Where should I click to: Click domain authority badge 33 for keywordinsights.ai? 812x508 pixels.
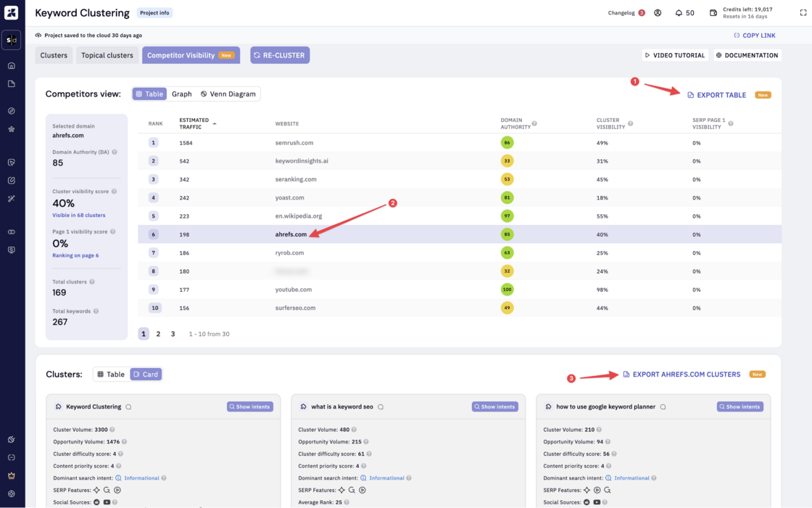click(x=507, y=160)
